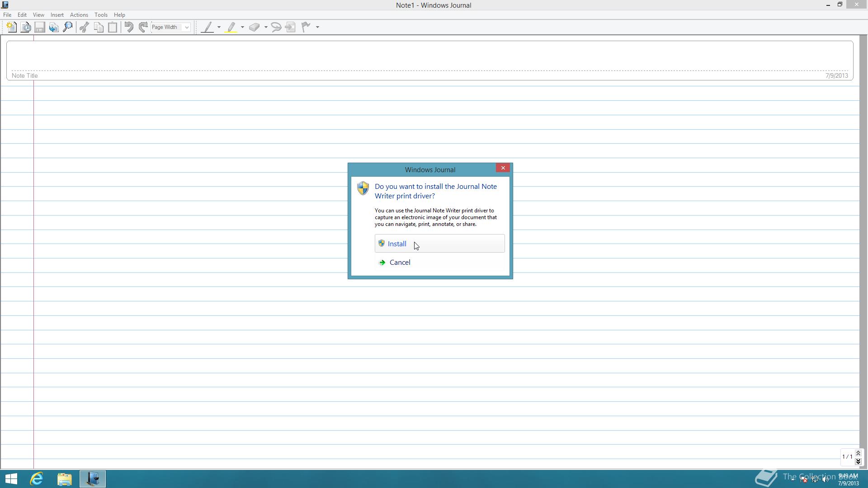
Task: Open the Insert menu
Action: [x=57, y=15]
